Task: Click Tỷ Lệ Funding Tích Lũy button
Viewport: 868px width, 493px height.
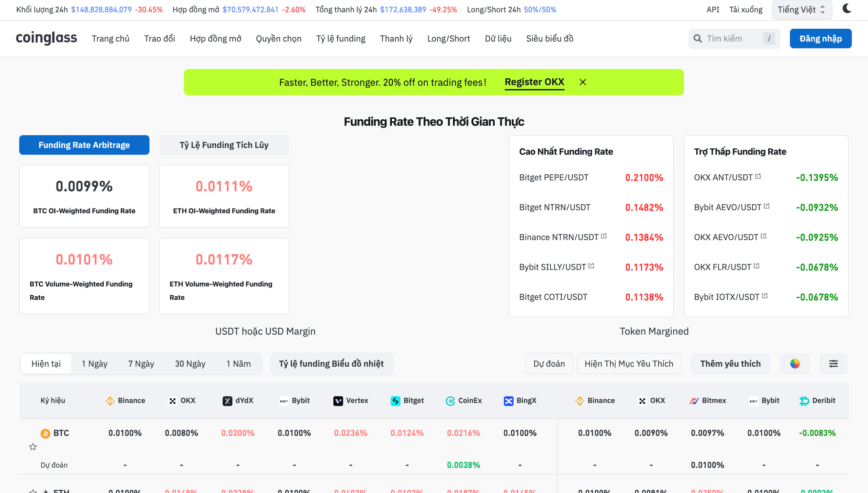Action: [224, 145]
